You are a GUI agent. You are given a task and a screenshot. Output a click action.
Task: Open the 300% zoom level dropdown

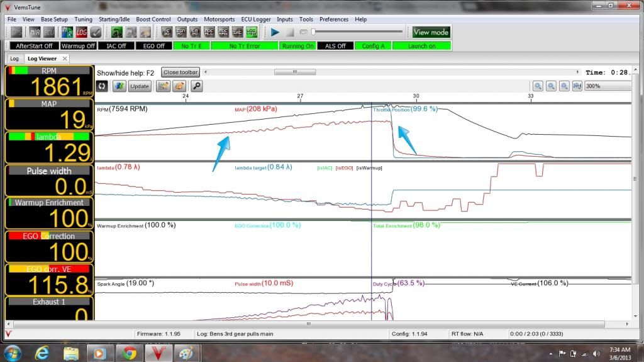click(607, 86)
